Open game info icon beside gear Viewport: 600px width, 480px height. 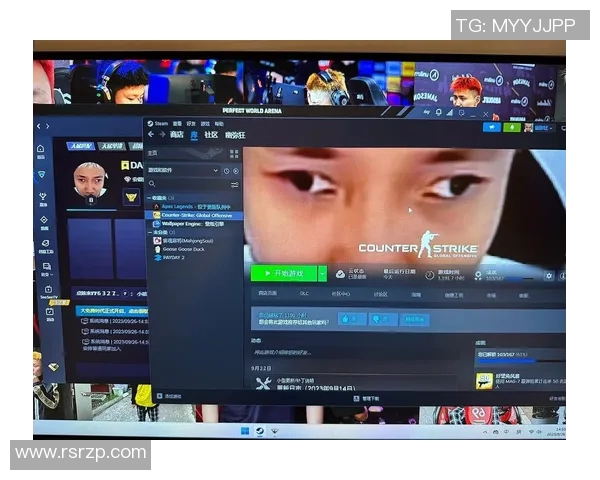pyautogui.click(x=562, y=276)
